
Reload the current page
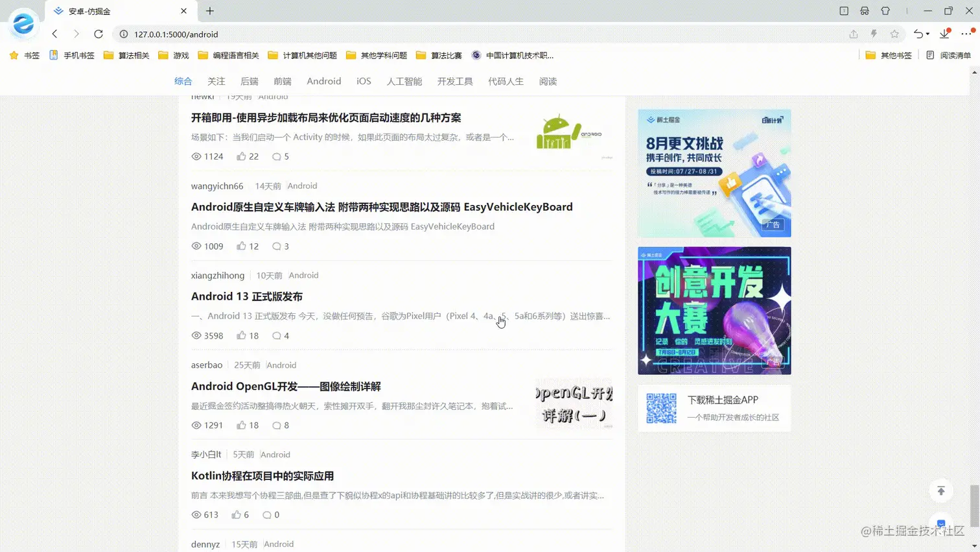click(x=99, y=34)
